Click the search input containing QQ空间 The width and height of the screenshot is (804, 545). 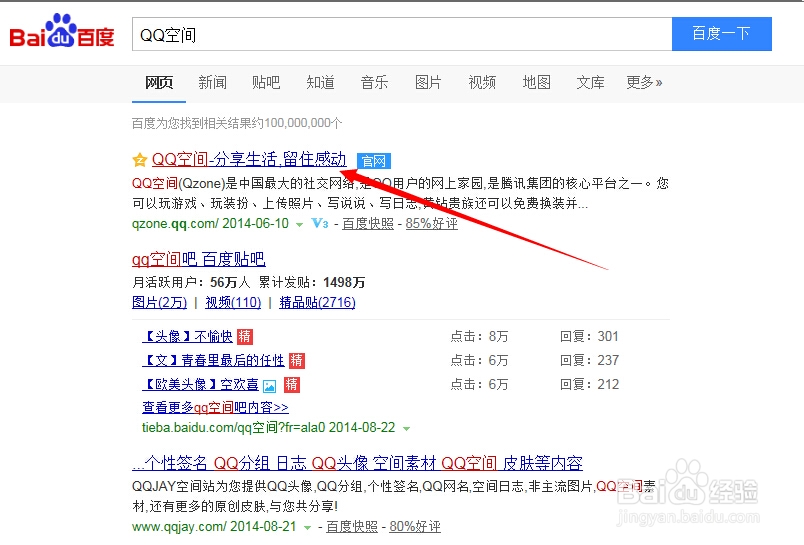point(402,34)
